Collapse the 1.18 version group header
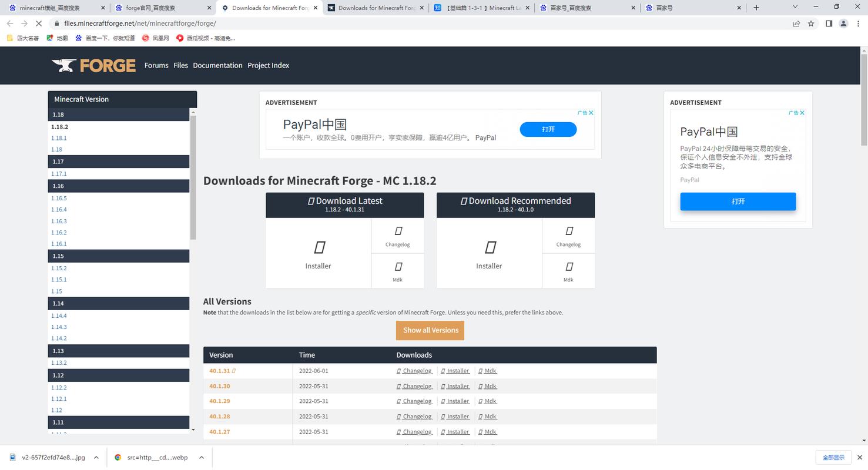The height and width of the screenshot is (470, 868). tap(119, 115)
